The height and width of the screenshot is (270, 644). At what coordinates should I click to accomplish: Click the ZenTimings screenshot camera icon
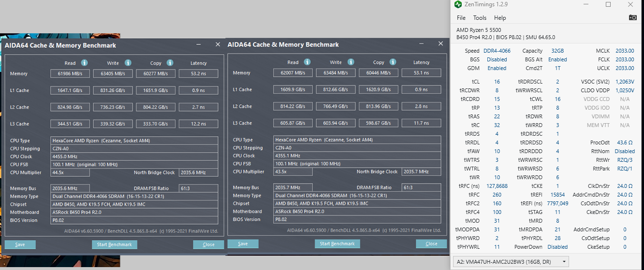pyautogui.click(x=632, y=17)
